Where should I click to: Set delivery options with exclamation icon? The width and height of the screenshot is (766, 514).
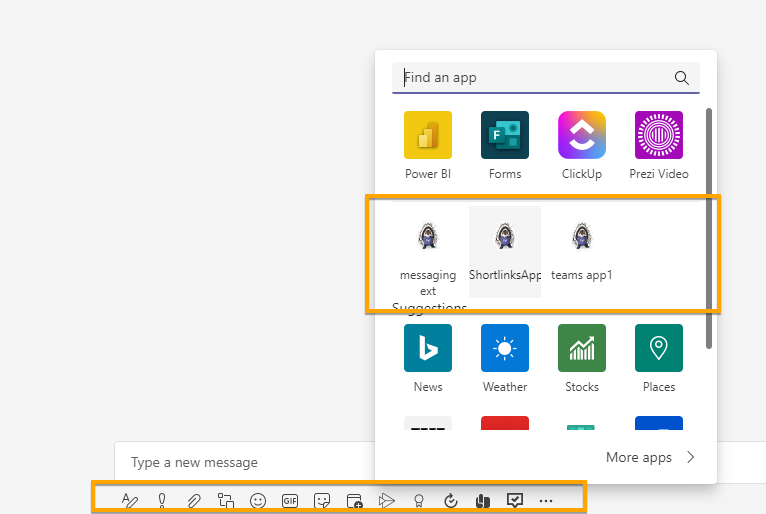(x=162, y=500)
